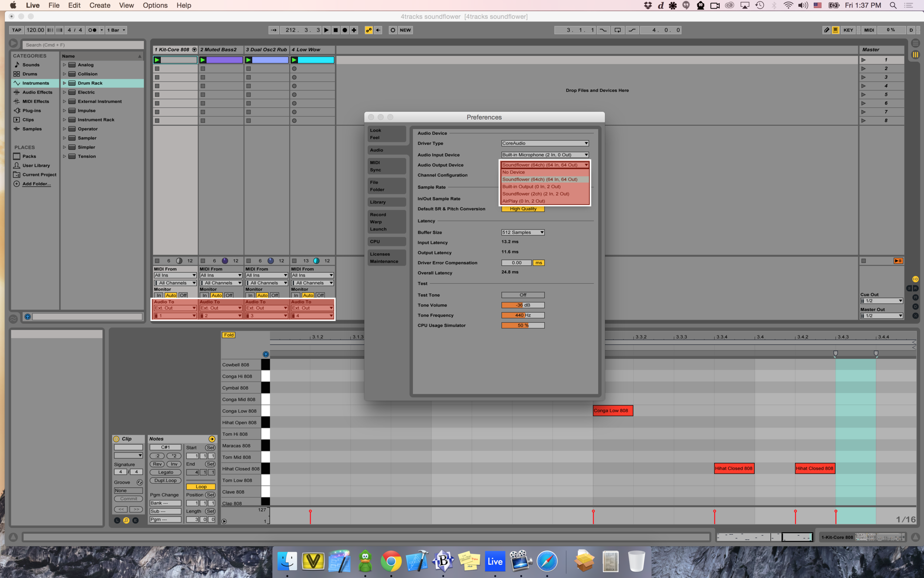The height and width of the screenshot is (578, 924).
Task: Open Dual Osc2 Rub All Channels dropdown
Action: pos(266,283)
